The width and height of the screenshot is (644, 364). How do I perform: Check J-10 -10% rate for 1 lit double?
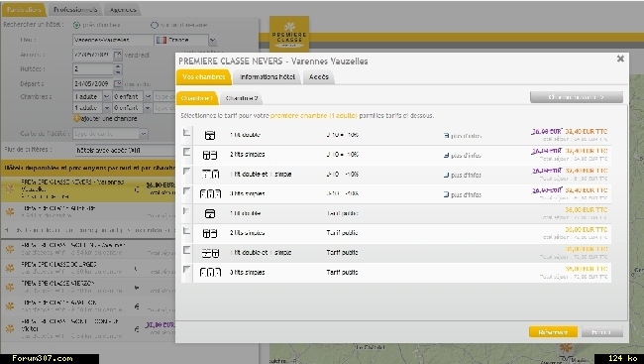[186, 133]
